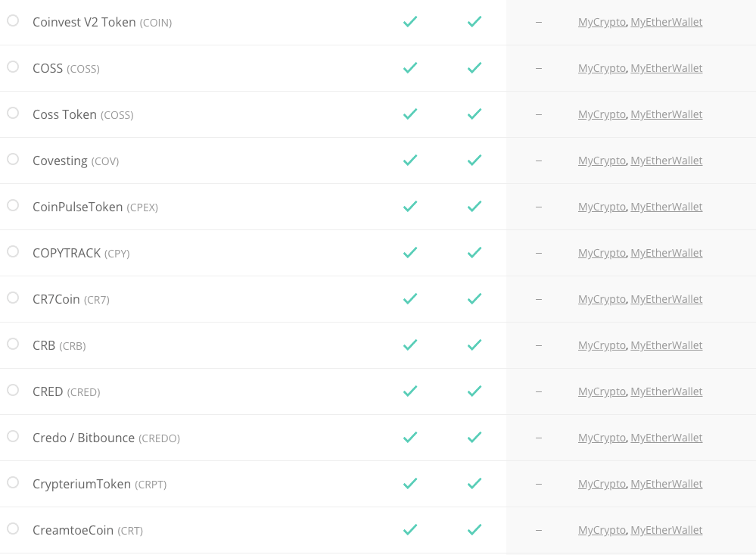Screen dimensions: 756x555
Task: Click second checkmark in Coss Token row
Action: [x=474, y=114]
